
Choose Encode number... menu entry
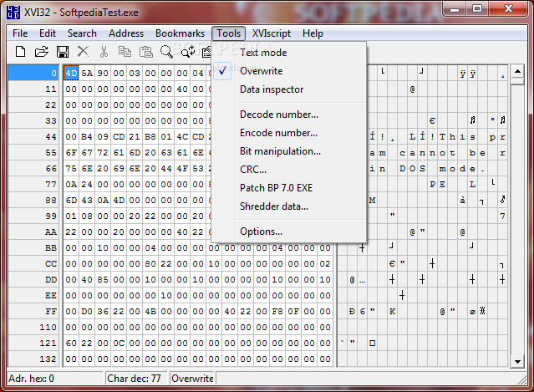point(289,133)
